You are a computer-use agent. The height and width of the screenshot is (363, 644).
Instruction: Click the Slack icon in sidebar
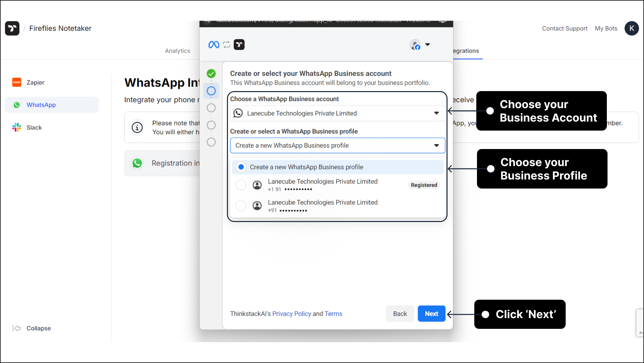pos(16,127)
